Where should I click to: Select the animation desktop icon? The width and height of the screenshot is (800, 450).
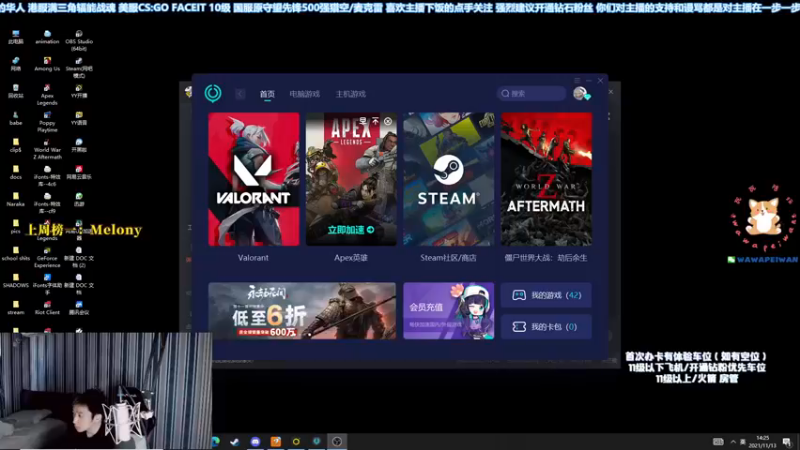pyautogui.click(x=47, y=37)
